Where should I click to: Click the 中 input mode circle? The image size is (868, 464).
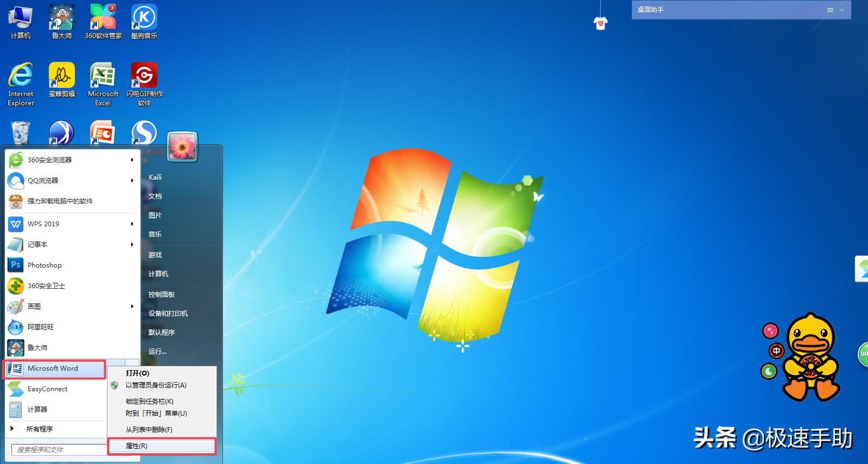(x=776, y=351)
